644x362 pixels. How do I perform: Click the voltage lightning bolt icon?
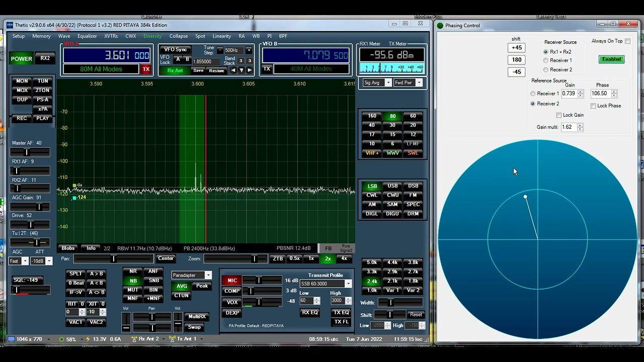[88, 339]
